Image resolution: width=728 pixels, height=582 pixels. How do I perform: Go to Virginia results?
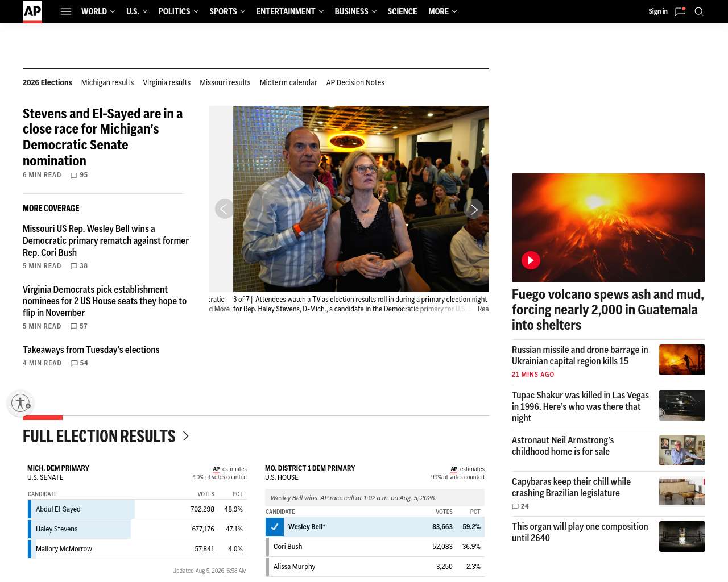167,82
